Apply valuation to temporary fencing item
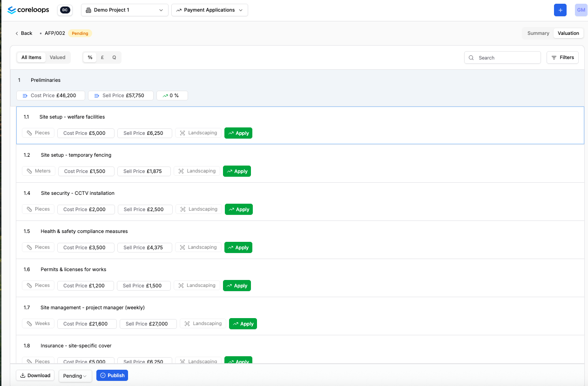This screenshot has width=588, height=386. click(x=237, y=171)
